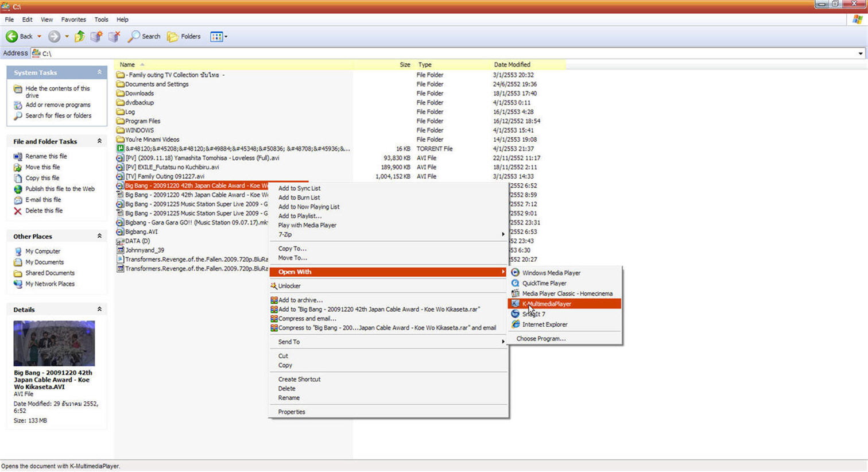The height and width of the screenshot is (472, 868).
Task: Open the Forward button history dropdown arrow
Action: click(x=67, y=36)
